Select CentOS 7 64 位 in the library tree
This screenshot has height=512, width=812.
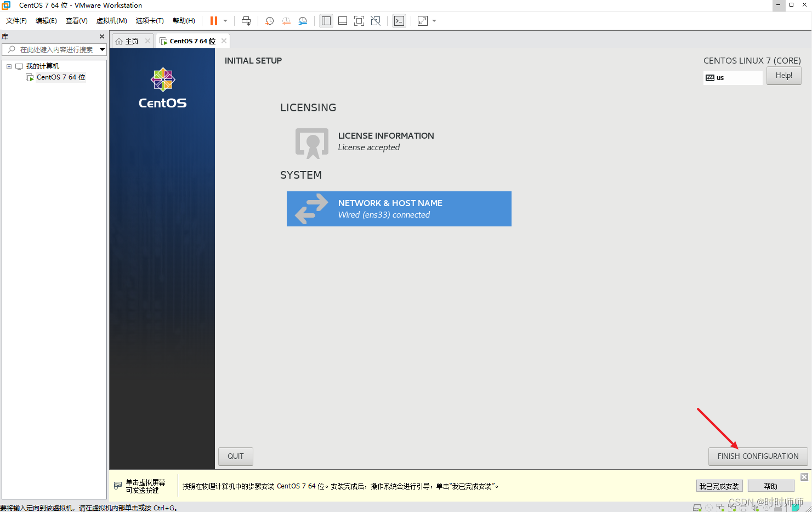click(60, 77)
